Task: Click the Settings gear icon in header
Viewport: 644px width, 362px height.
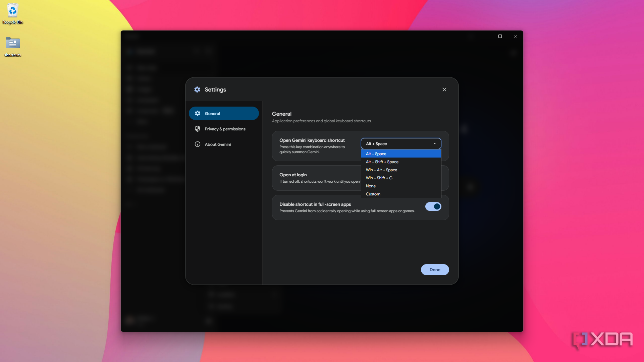Action: tap(197, 89)
